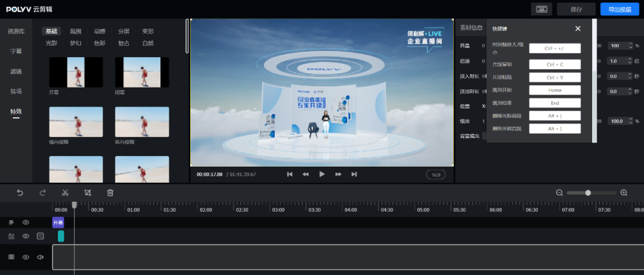
Task: Toggle visibility of the effects track
Action: click(x=26, y=222)
